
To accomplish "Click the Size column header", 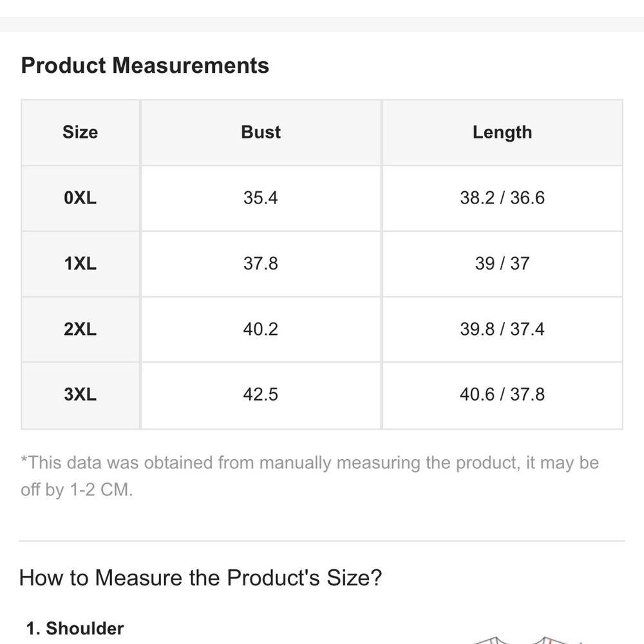I will coord(80,132).
